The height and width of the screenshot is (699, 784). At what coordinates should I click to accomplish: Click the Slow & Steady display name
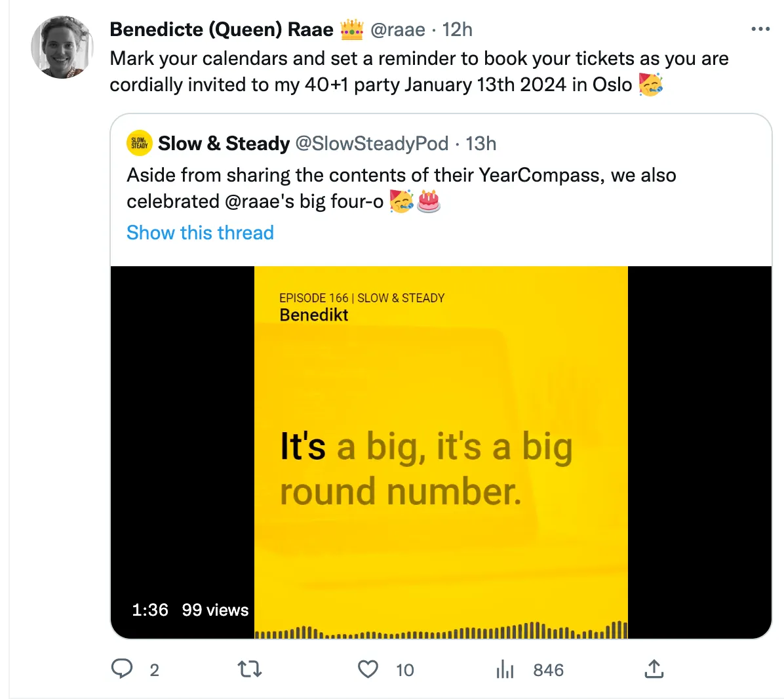point(224,144)
